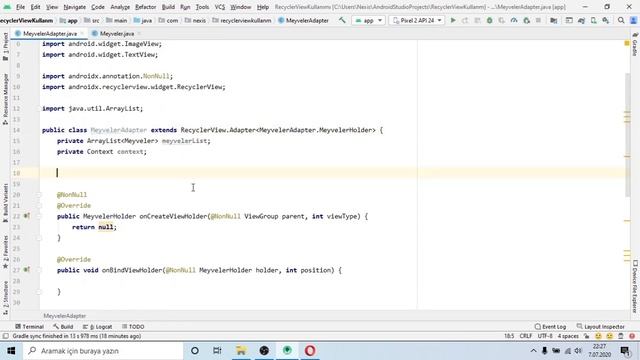640x360 pixels.
Task: Toggle the Structure side panel
Action: 5,298
